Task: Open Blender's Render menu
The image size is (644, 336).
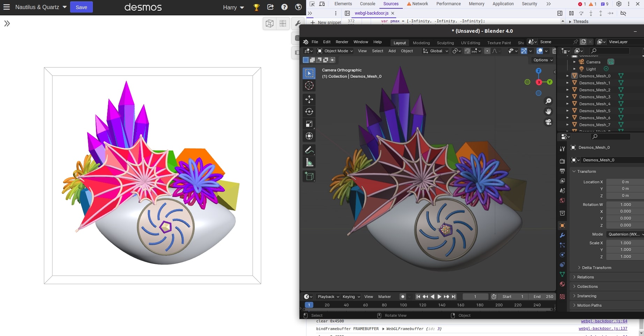Action: 342,42
